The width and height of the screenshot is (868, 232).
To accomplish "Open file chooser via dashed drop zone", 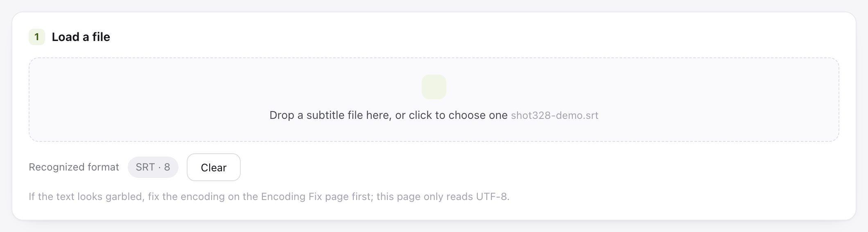I will [434, 100].
